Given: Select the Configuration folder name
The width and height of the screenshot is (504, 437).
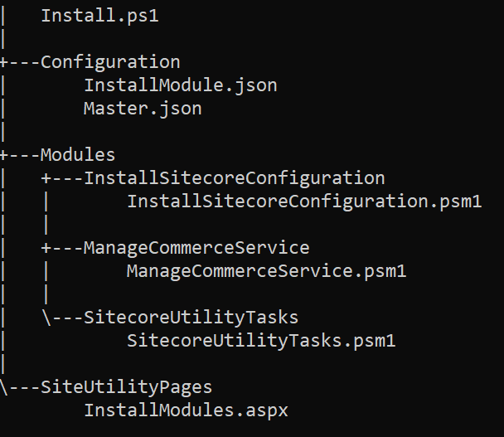Looking at the screenshot, I should 110,61.
